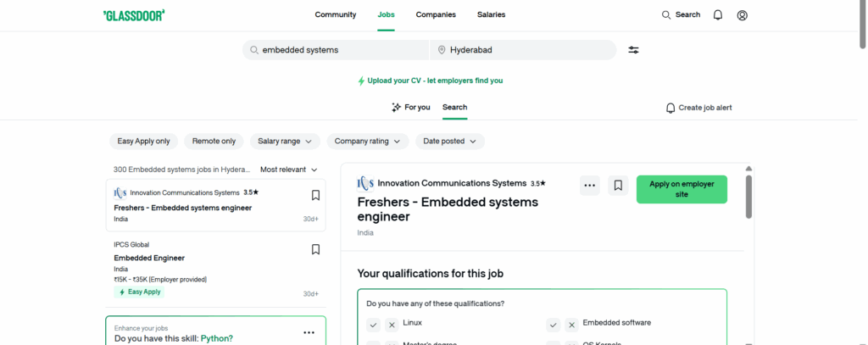Go to Companies in top navigation
The height and width of the screenshot is (345, 868).
click(436, 14)
